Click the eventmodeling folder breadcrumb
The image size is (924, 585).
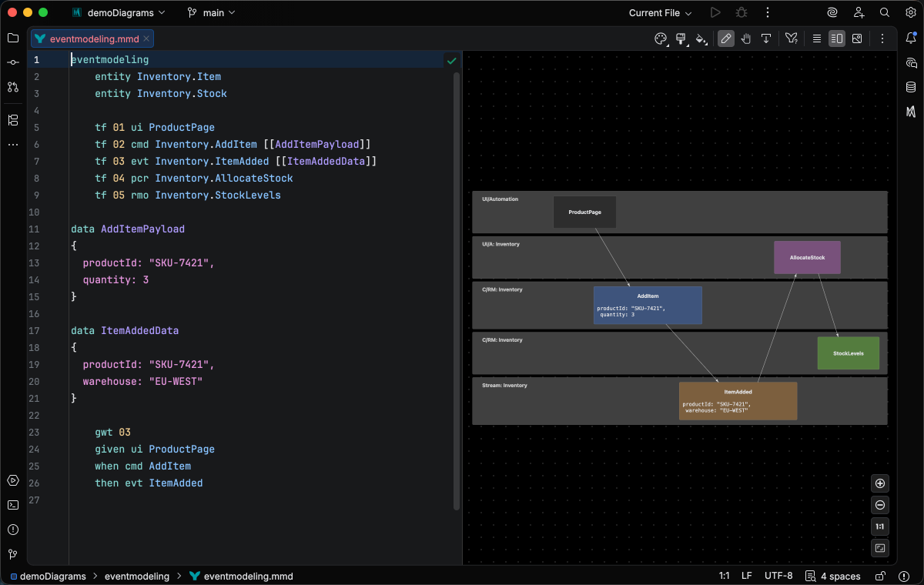137,576
